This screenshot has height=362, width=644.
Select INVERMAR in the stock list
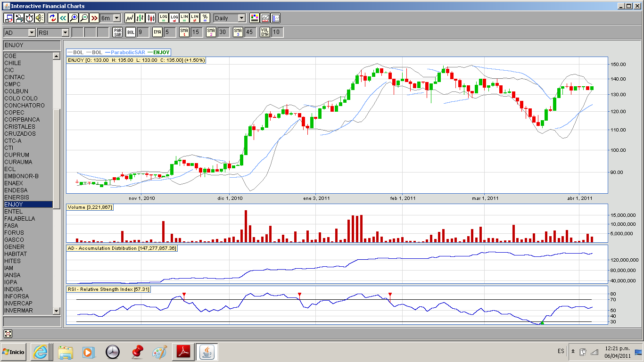tap(28, 310)
